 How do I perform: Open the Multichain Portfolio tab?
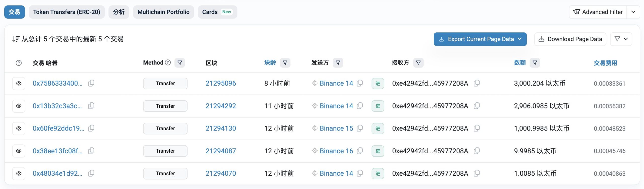tap(163, 12)
